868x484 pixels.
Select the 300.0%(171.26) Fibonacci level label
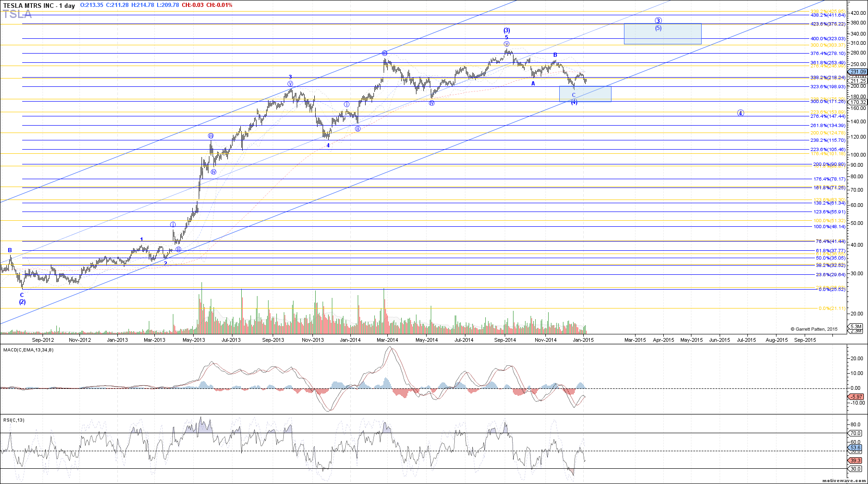point(828,102)
